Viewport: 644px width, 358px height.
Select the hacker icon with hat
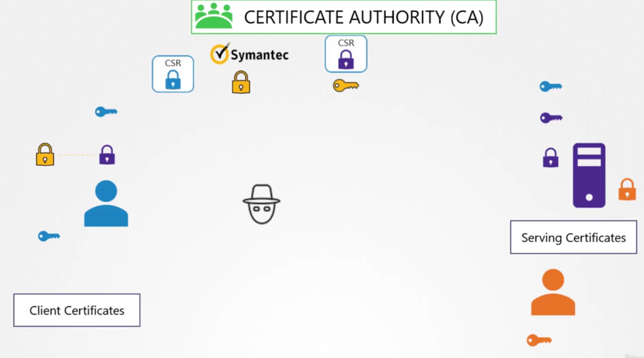[x=262, y=204]
